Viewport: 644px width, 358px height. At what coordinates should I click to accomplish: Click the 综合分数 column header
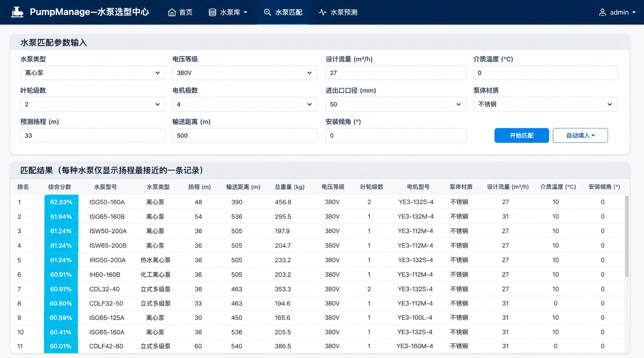pos(60,187)
